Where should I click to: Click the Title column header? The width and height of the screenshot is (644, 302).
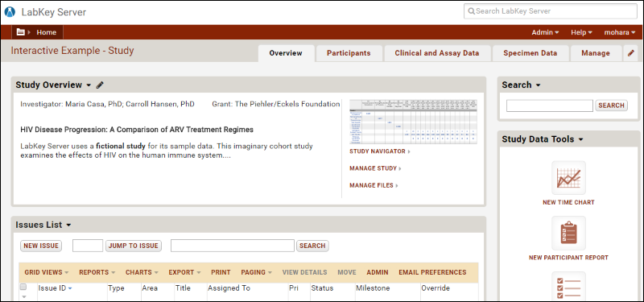pos(183,288)
